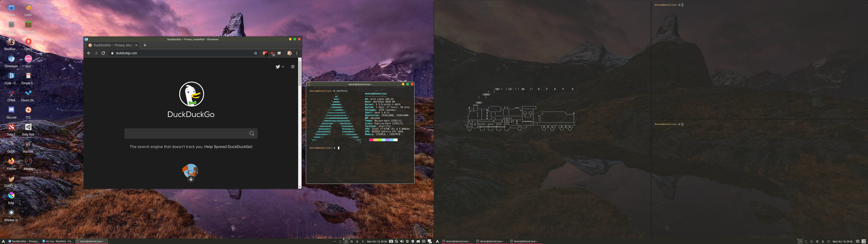Viewport: 868px width, 244px height.
Task: Expand the Twitter dropdown on DuckDuckGo
Action: click(280, 67)
